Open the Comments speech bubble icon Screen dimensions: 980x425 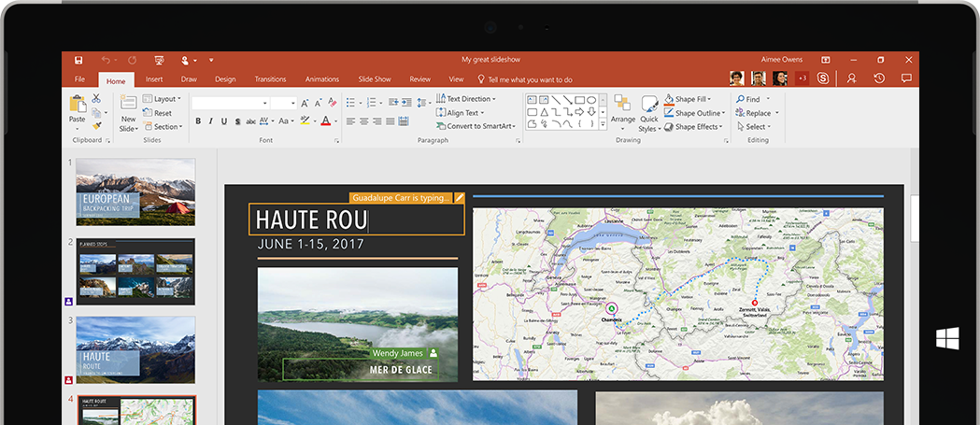tap(906, 78)
